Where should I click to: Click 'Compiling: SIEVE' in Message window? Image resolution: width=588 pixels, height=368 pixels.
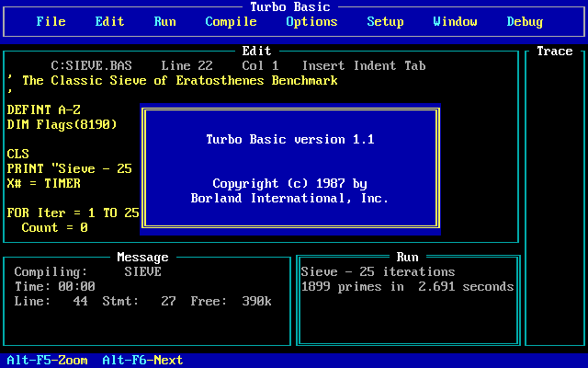pyautogui.click(x=88, y=271)
